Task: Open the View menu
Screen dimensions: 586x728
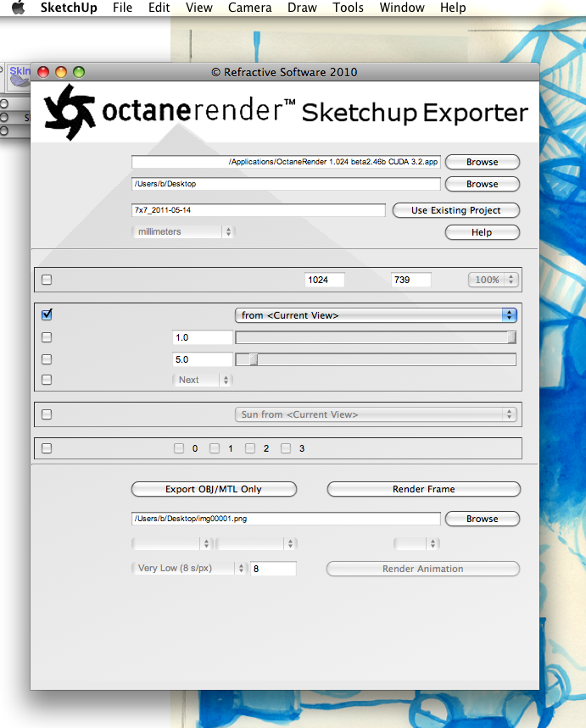Action: pyautogui.click(x=199, y=8)
